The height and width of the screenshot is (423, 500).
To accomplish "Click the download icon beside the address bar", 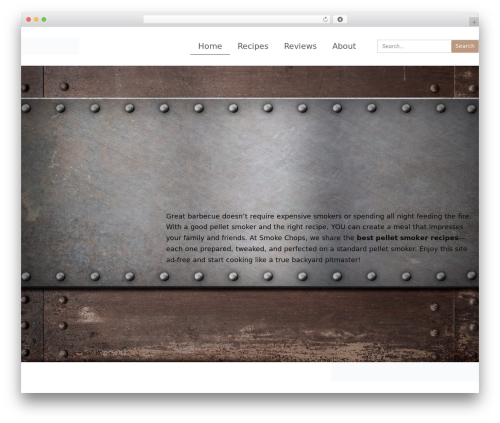I will click(340, 19).
